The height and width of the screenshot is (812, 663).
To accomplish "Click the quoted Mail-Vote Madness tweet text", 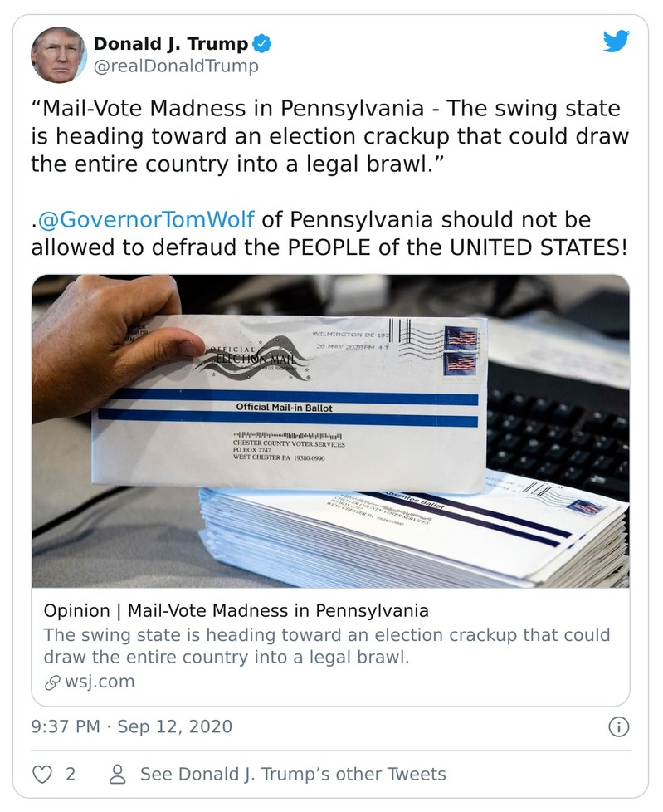I will [x=329, y=136].
